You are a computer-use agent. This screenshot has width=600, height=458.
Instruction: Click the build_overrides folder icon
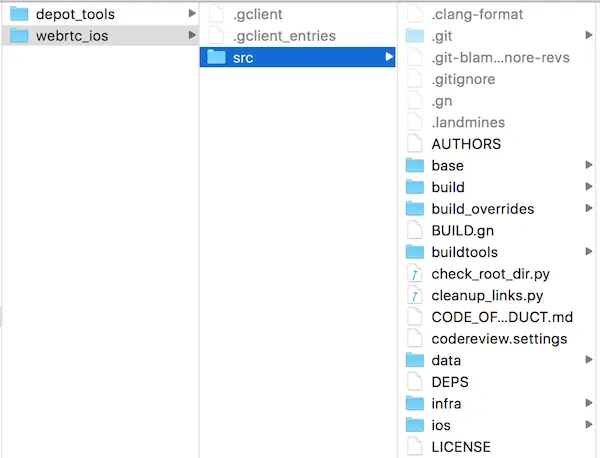[x=415, y=209]
